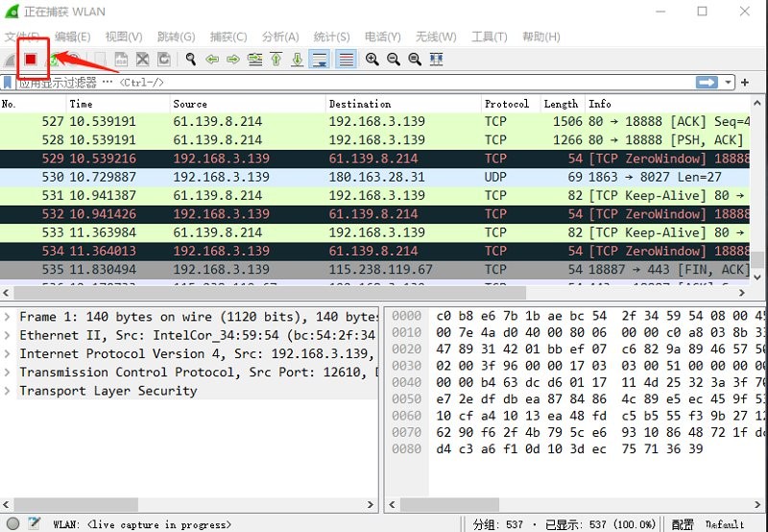
Task: Expand the Ethernet II tree node
Action: (10, 335)
